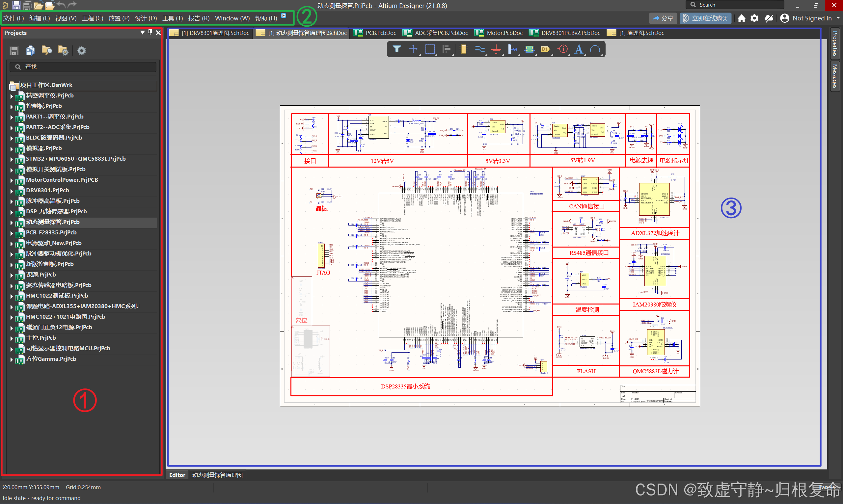This screenshot has height=504, width=843.
Task: Expand the 精密调平仪.PrjPcb project
Action: coord(12,96)
